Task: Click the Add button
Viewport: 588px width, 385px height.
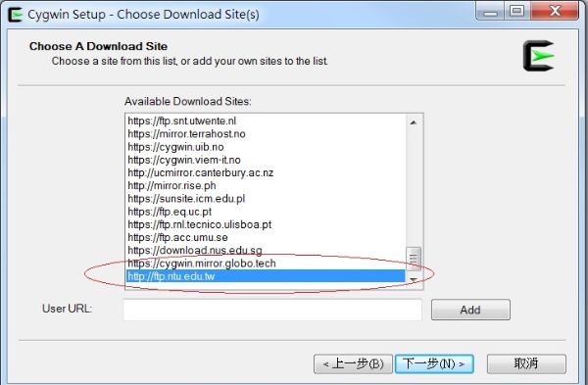Action: [470, 310]
